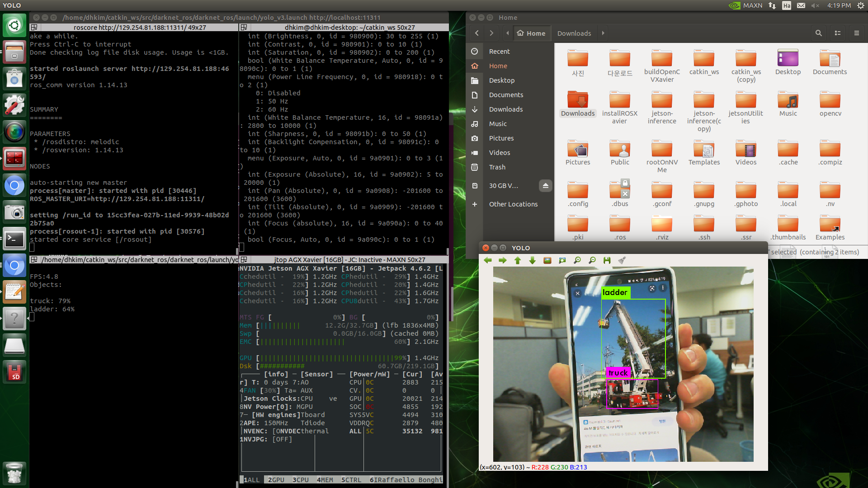Viewport: 868px width, 488px height.
Task: Switch to the 2GPU tab in jtop
Action: pyautogui.click(x=275, y=480)
